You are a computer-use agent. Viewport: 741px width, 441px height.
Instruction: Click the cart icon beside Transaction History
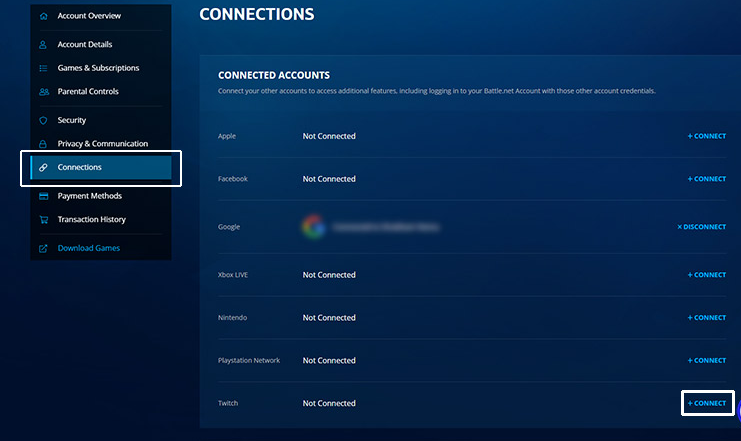[43, 220]
